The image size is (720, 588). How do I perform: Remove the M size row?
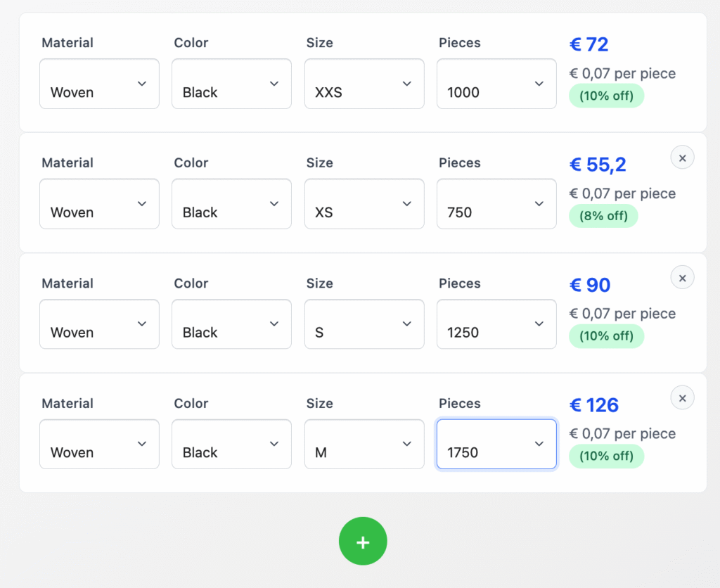pos(682,397)
